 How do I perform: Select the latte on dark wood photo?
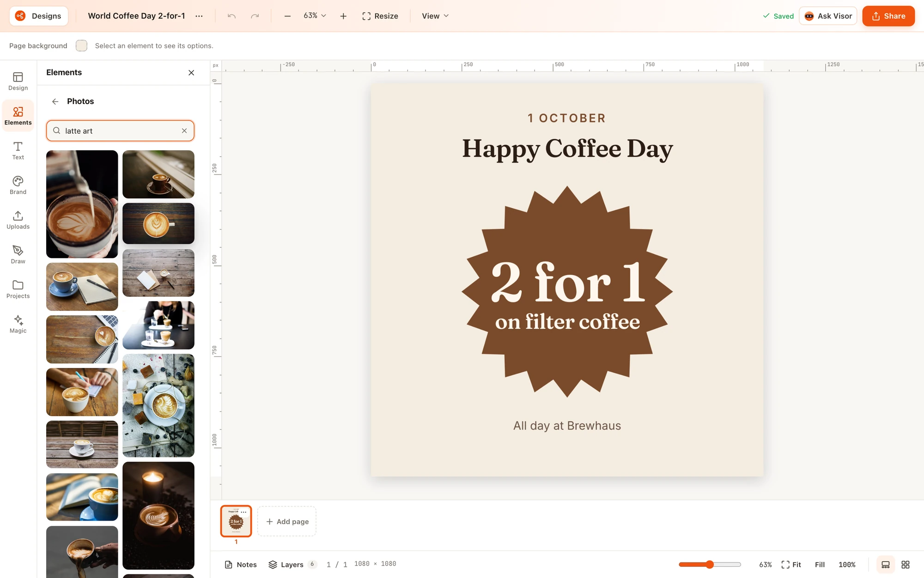tap(158, 223)
